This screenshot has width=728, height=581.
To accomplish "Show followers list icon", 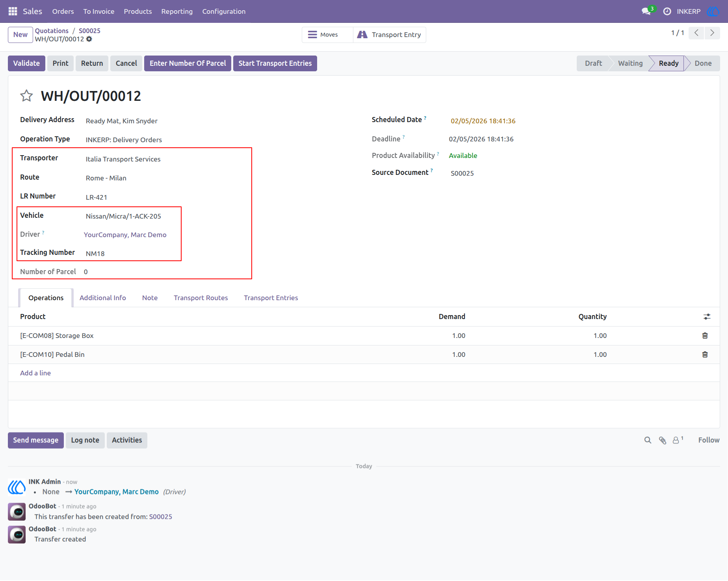I will pyautogui.click(x=678, y=440).
